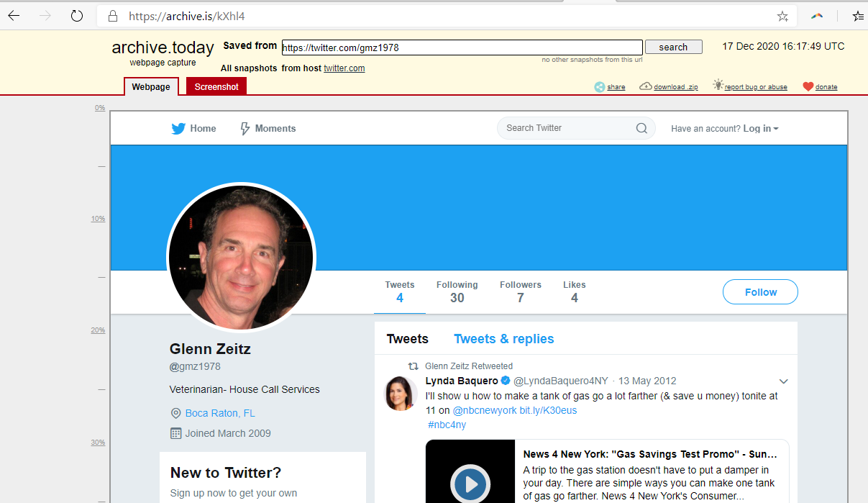Click Lynda Baquero's verified badge

click(506, 381)
